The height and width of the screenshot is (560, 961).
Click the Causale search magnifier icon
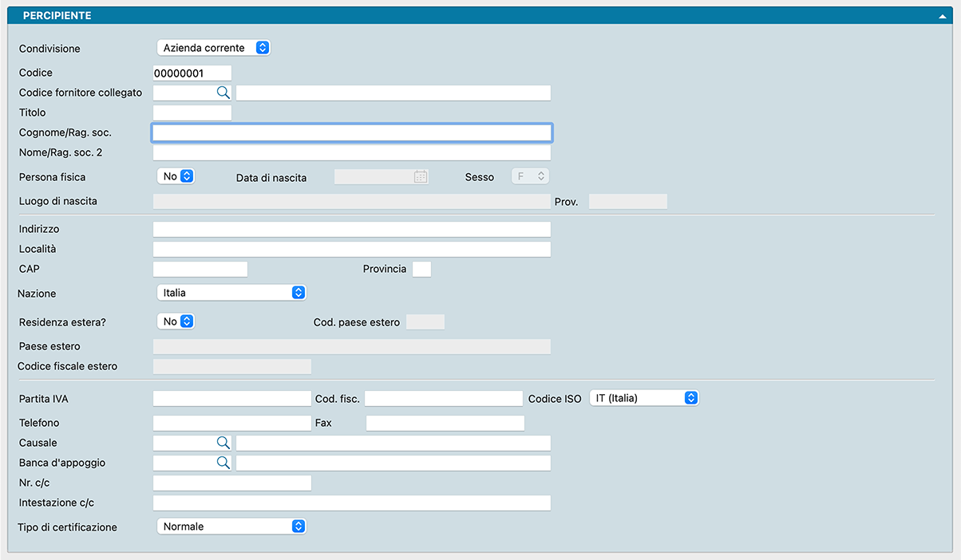pos(223,443)
